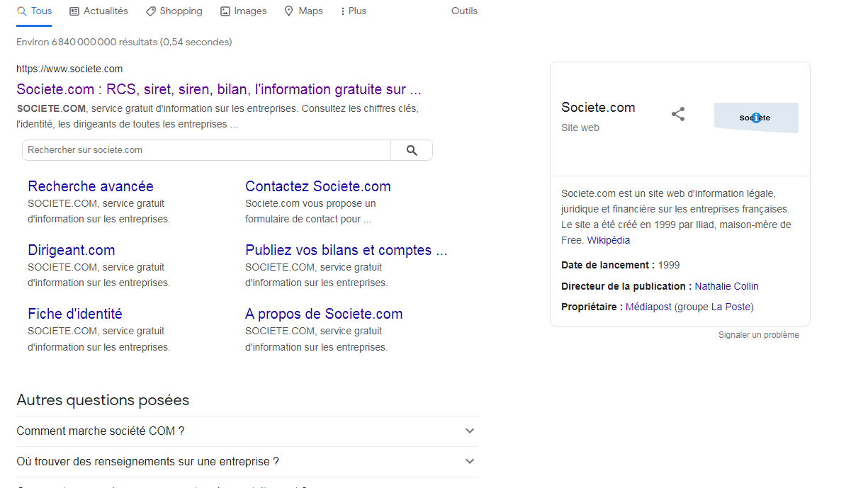868x488 pixels.
Task: Click the Societe.com panel title
Action: coord(598,107)
